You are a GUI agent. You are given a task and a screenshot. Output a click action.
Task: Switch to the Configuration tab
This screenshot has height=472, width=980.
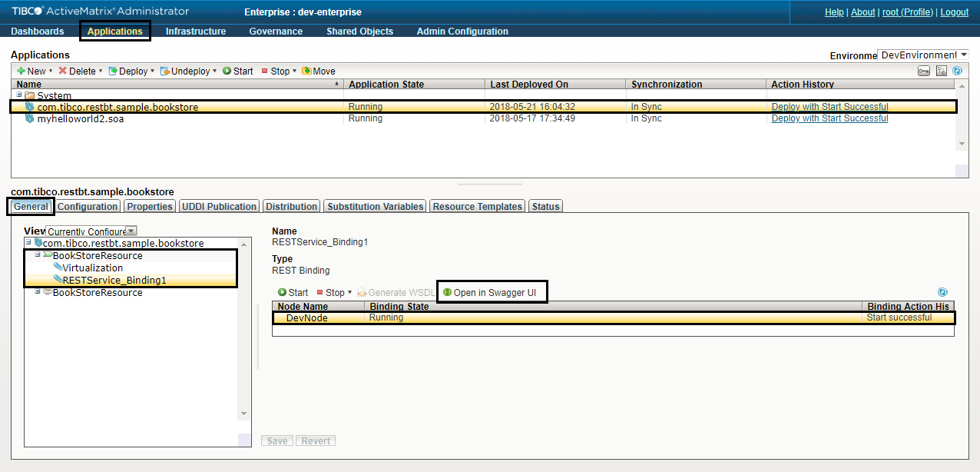88,206
